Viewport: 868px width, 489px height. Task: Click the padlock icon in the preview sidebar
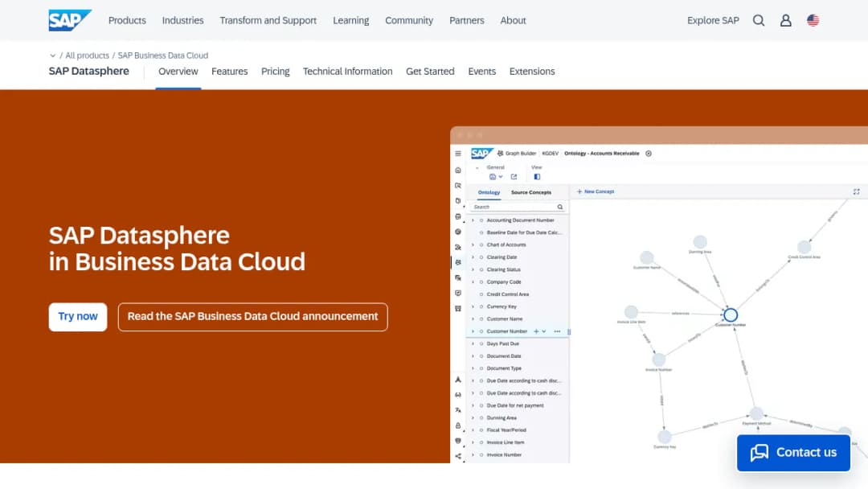click(x=458, y=425)
